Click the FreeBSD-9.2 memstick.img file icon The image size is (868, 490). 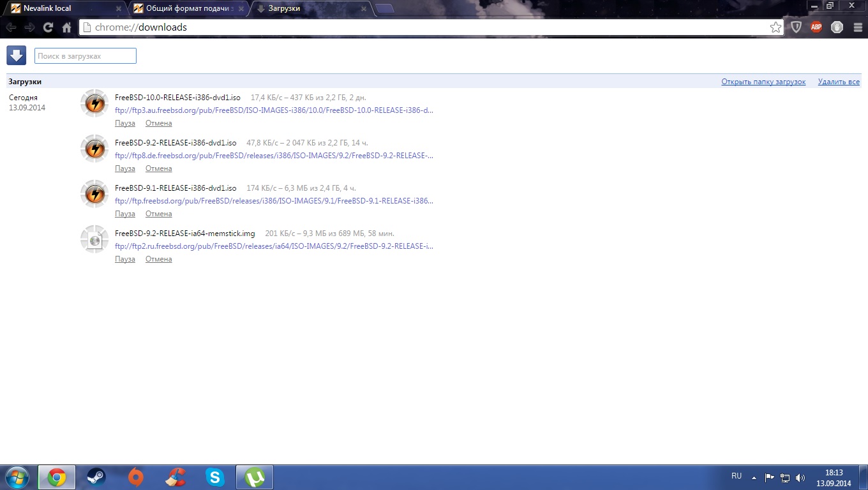pyautogui.click(x=94, y=239)
